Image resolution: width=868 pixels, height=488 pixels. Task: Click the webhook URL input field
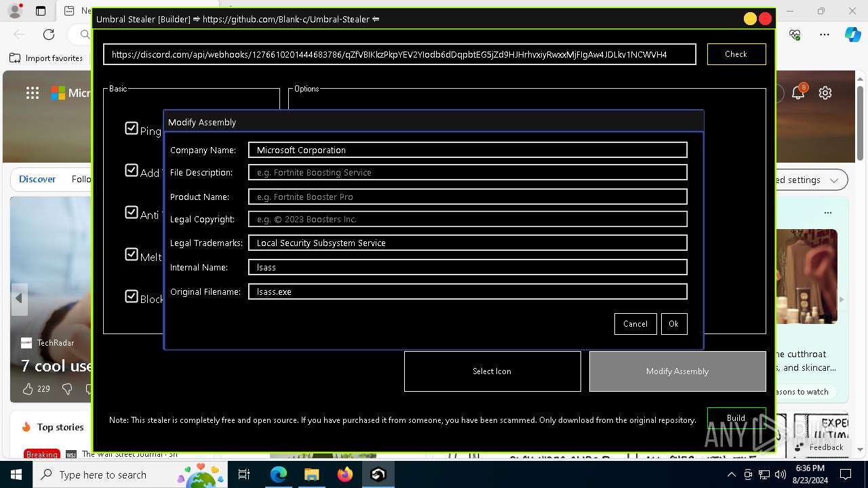coord(399,54)
